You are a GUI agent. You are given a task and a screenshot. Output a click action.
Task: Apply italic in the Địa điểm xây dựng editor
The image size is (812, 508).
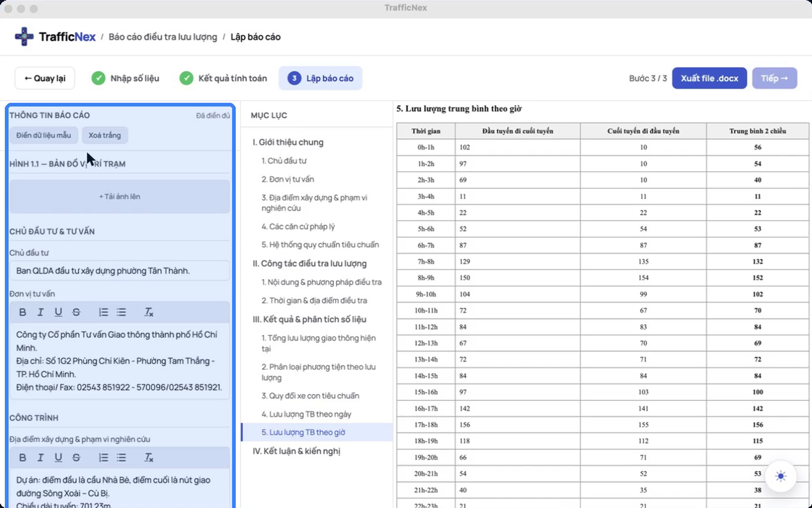coord(41,458)
